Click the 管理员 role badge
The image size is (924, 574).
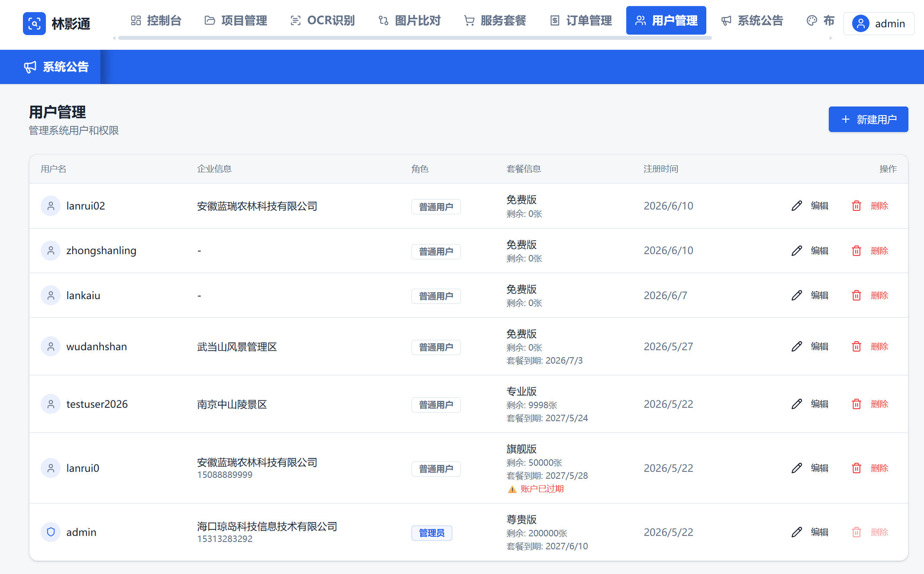coord(431,533)
